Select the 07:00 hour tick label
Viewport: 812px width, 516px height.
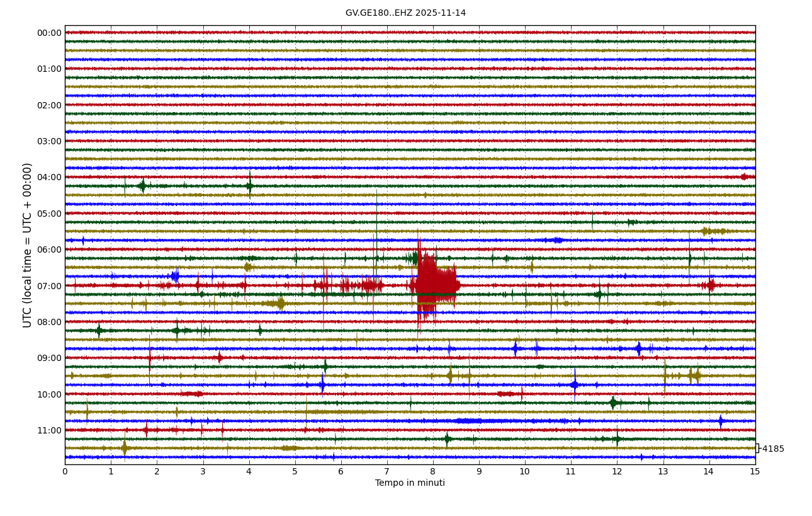click(49, 286)
